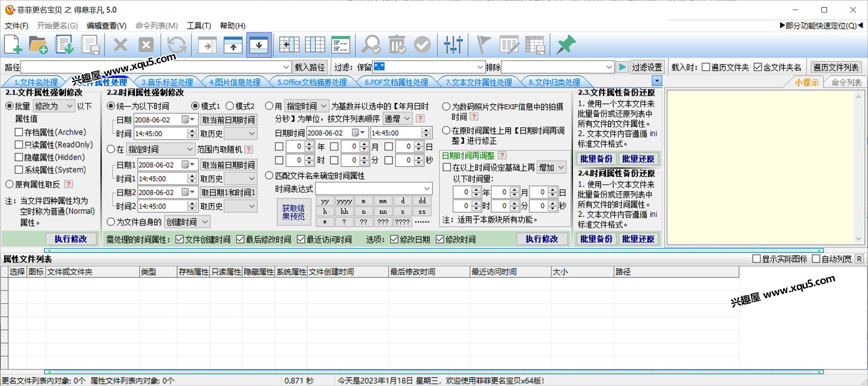868x386 pixels.
Task: Click the table columns grid icon
Action: (315, 45)
